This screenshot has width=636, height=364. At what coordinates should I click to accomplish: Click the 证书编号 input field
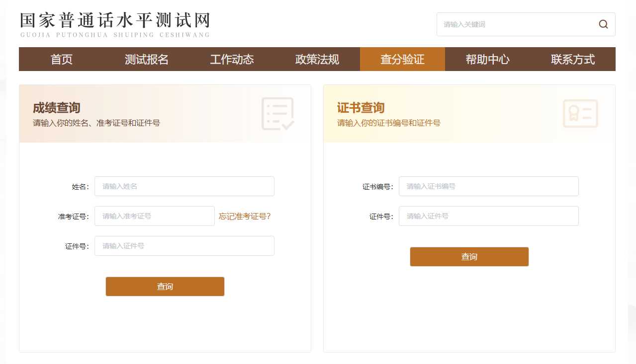[x=489, y=186]
